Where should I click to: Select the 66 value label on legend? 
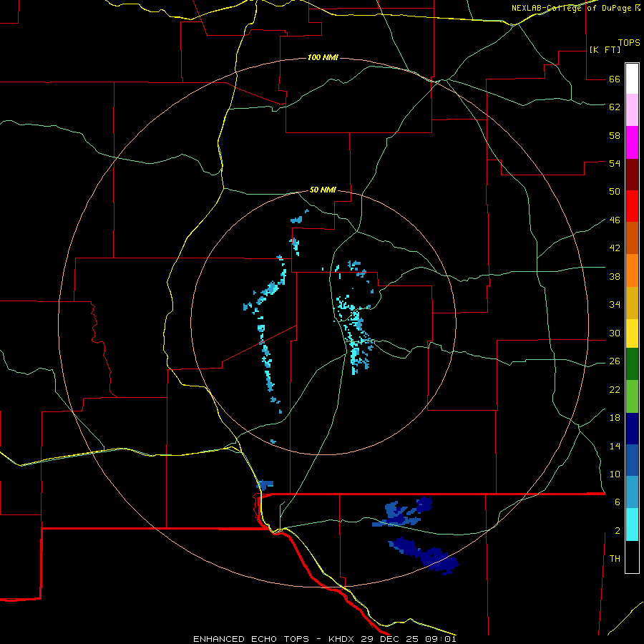[615, 79]
